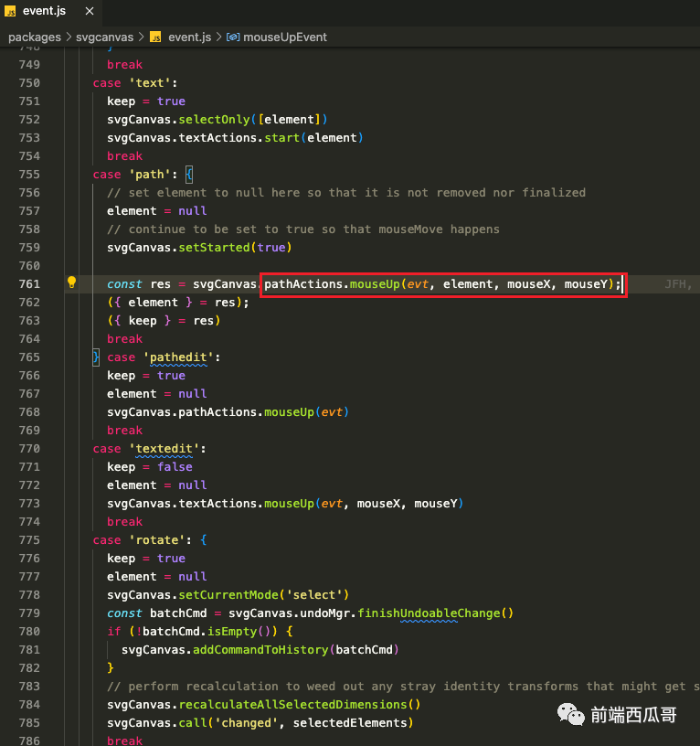Click line number 761
This screenshot has width=700, height=746.
point(29,284)
